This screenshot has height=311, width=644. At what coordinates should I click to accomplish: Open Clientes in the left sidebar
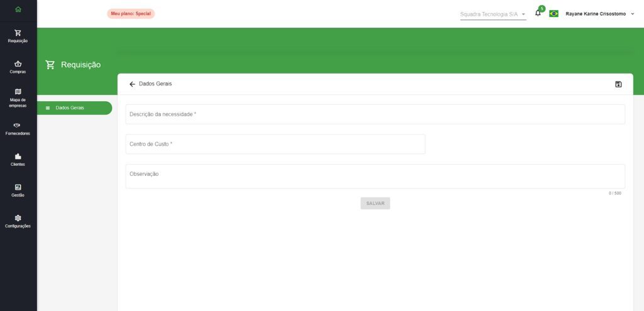[18, 160]
